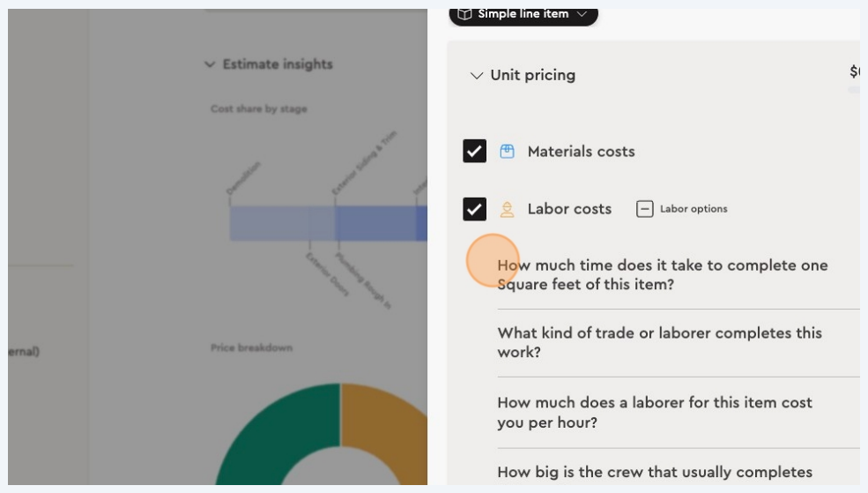Collapse the Unit pricing section

pyautogui.click(x=477, y=76)
